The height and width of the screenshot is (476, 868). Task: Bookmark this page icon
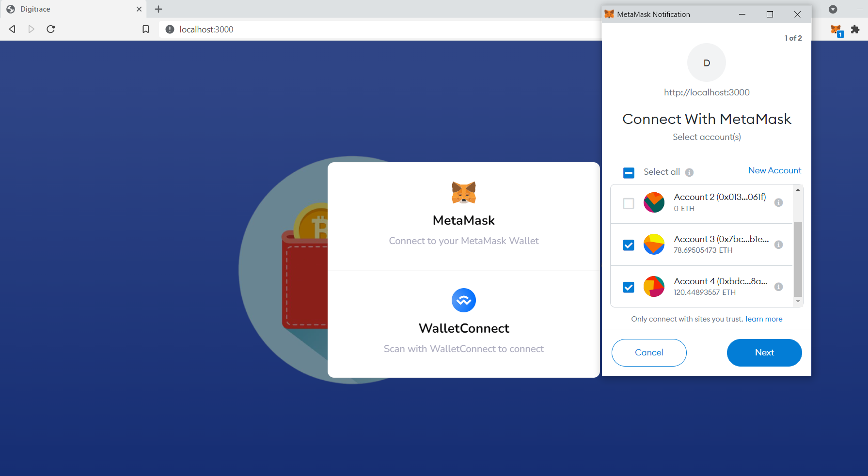tap(145, 30)
